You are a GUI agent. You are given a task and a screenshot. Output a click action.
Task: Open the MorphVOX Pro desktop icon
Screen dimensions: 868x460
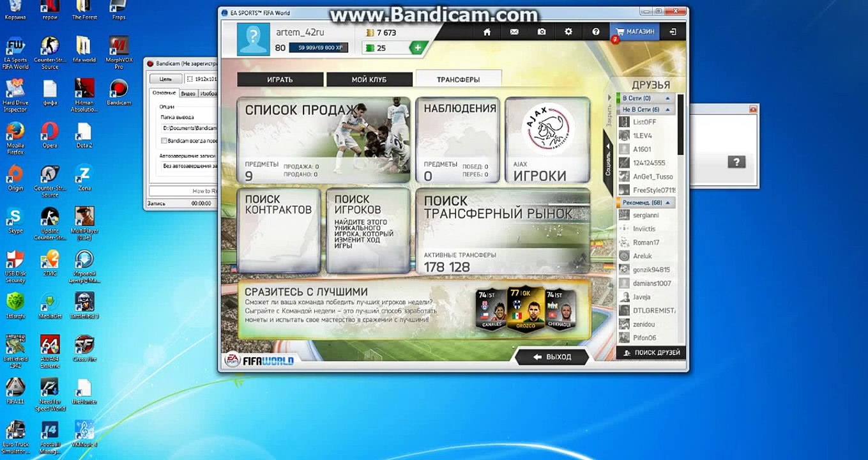click(119, 53)
